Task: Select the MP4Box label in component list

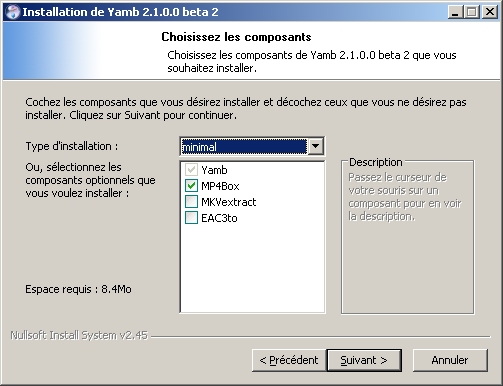Action: 220,186
